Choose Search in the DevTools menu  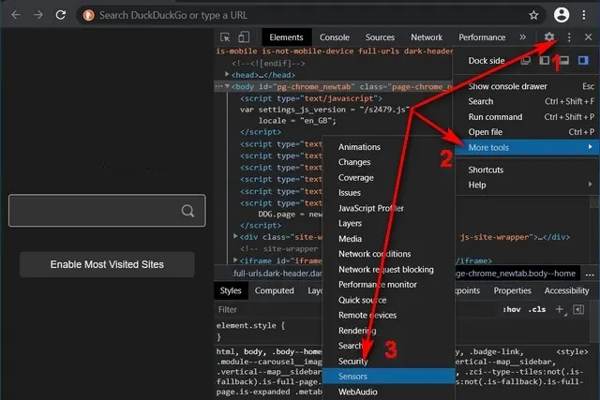(527, 101)
